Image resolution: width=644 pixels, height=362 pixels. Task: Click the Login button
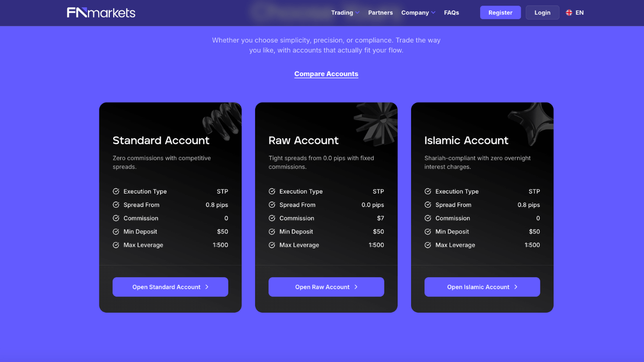coord(542,12)
